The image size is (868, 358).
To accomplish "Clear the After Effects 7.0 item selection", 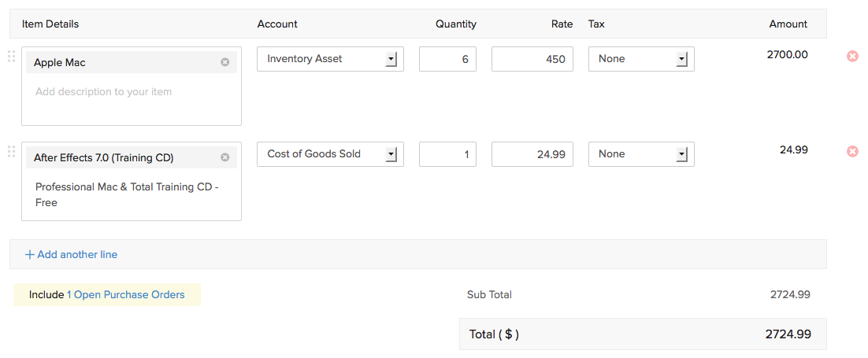I will [225, 157].
